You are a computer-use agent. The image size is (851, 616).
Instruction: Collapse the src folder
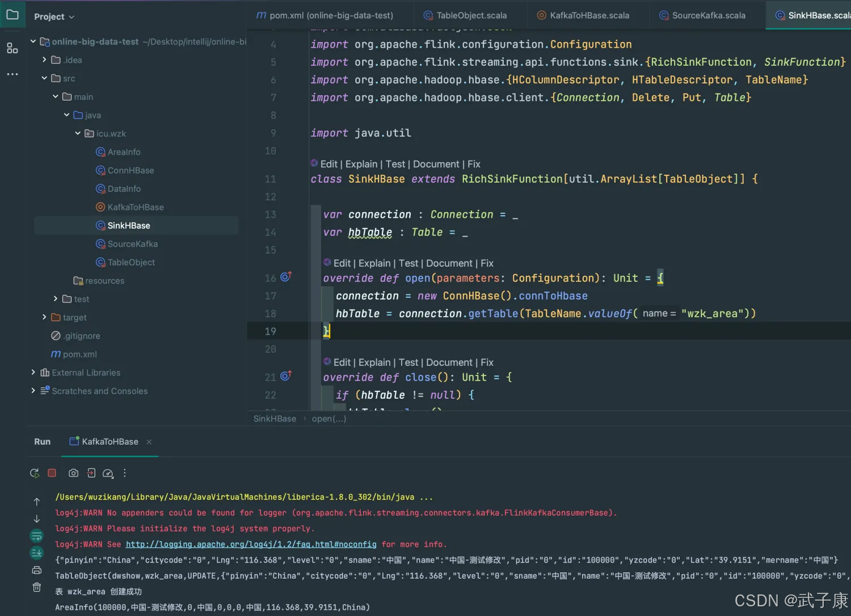click(x=44, y=78)
